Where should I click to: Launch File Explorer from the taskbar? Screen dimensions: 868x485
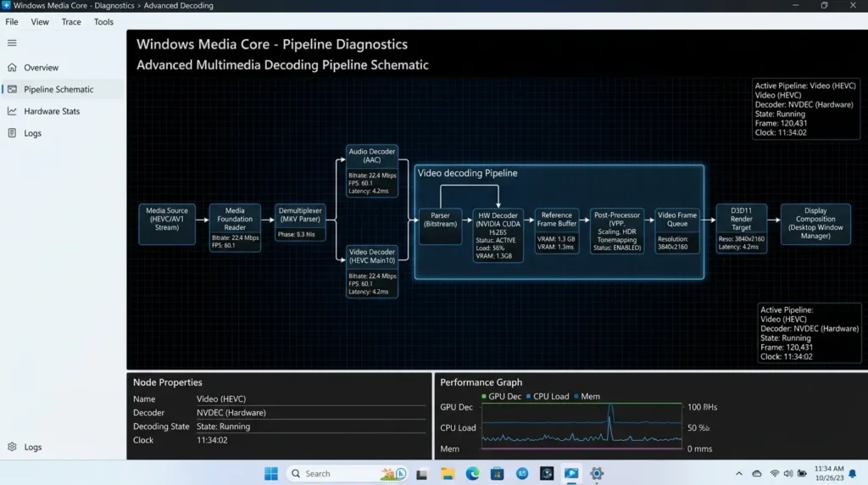pos(448,473)
